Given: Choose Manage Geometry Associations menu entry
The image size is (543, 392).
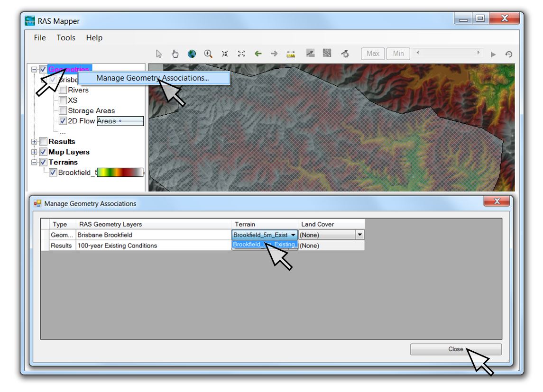Looking at the screenshot, I should (154, 78).
